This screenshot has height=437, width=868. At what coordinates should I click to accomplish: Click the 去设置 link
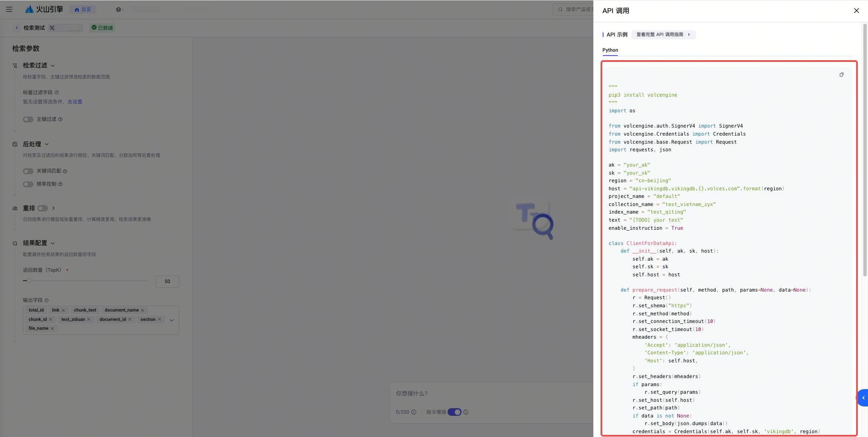tap(75, 102)
